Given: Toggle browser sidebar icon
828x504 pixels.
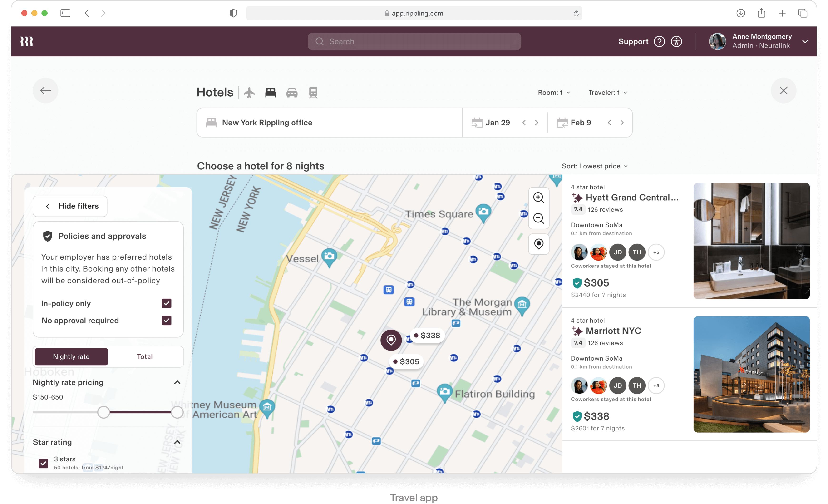Looking at the screenshot, I should [65, 13].
